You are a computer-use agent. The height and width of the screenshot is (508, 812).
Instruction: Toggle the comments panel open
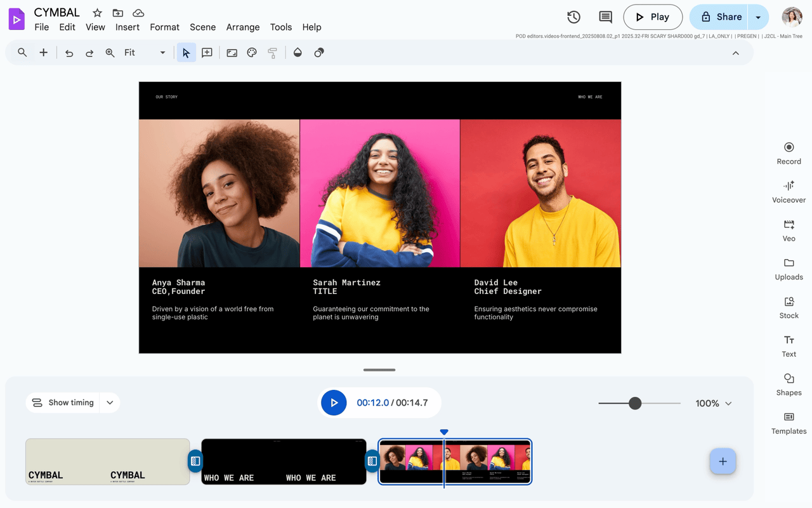click(605, 17)
